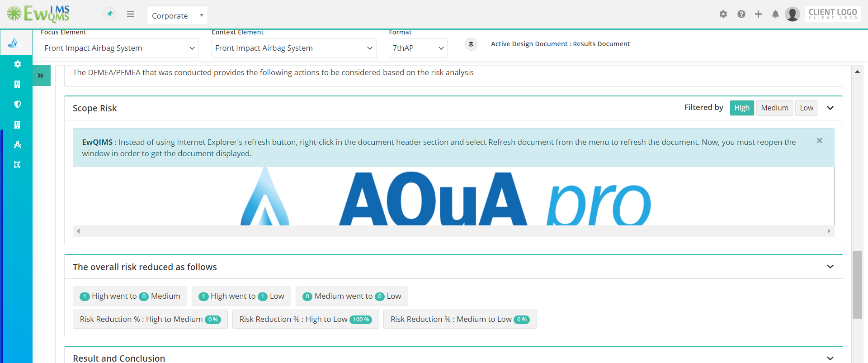Open the notifications bell

click(775, 14)
